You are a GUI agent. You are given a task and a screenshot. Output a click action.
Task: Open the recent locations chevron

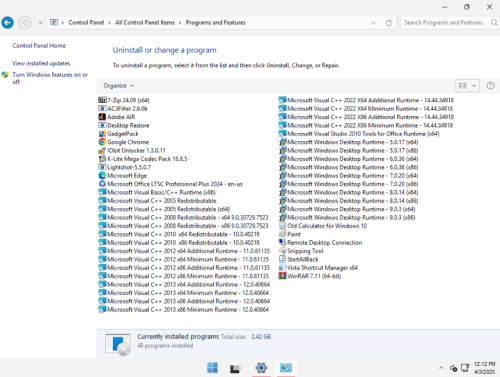point(41,23)
